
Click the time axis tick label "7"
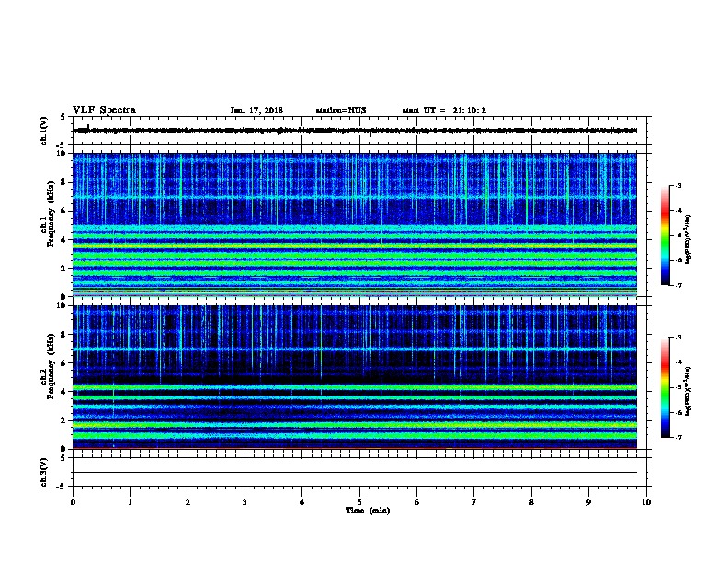click(474, 502)
